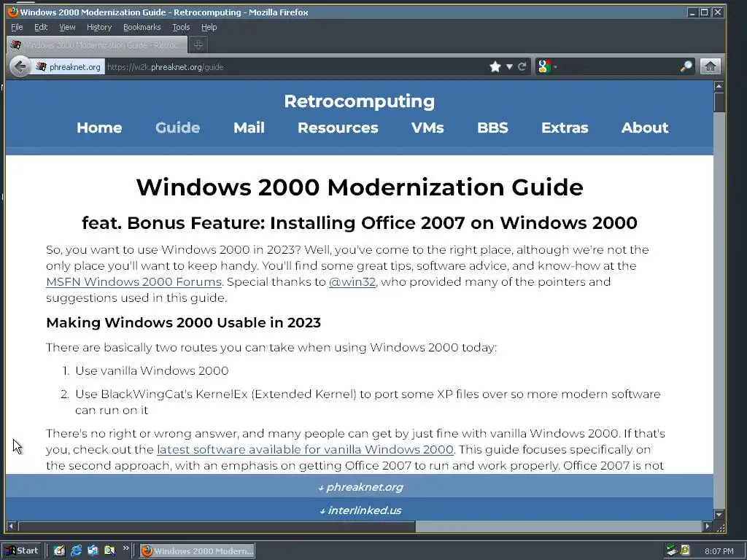Open the Tools menu
This screenshot has height=560, width=747.
[x=181, y=27]
